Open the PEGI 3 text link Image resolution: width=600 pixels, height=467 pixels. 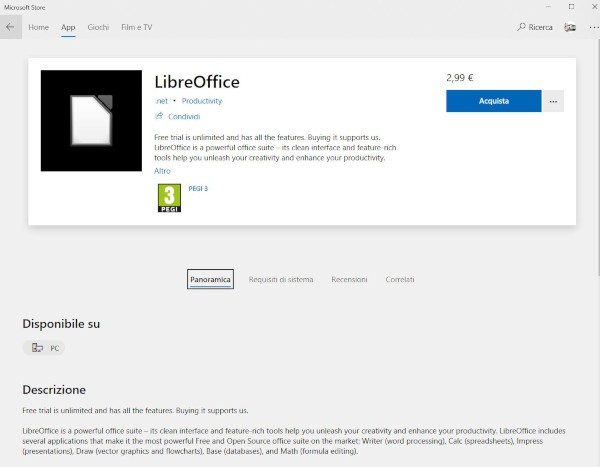pyautogui.click(x=198, y=188)
